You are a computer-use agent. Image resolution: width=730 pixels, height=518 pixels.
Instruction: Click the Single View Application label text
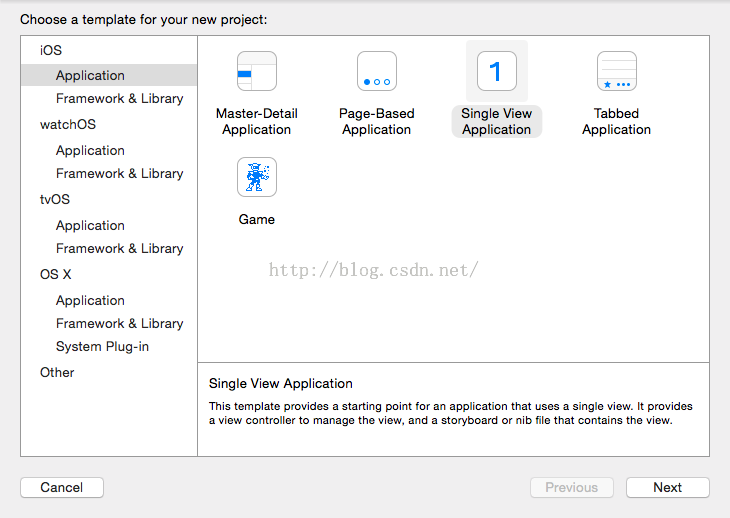pos(497,121)
